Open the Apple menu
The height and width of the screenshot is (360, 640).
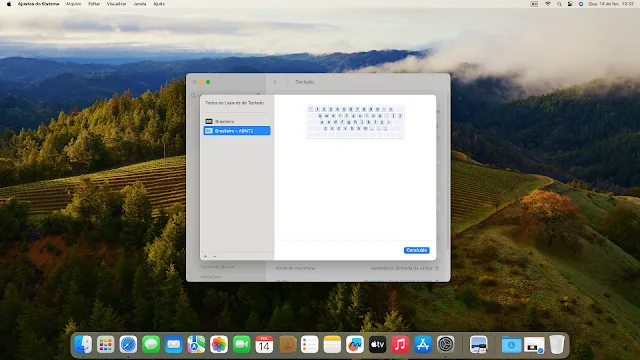coord(9,4)
